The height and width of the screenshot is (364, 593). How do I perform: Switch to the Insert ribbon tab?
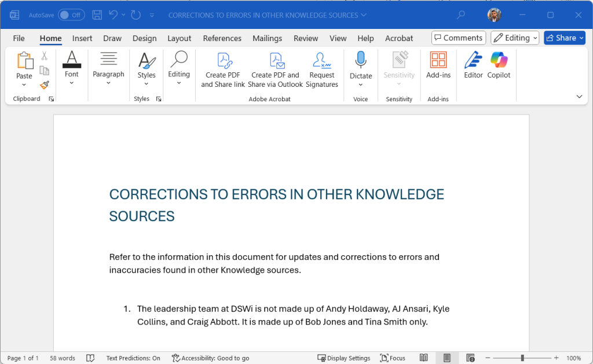pyautogui.click(x=82, y=38)
